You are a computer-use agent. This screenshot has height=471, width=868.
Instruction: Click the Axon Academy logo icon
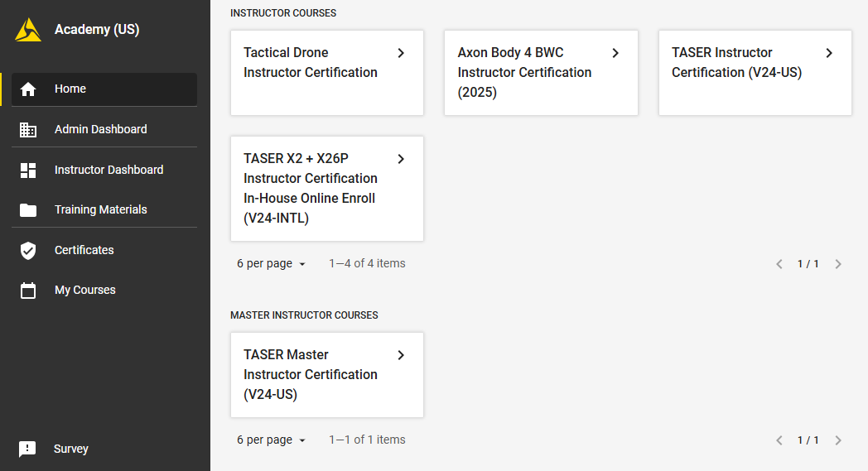pyautogui.click(x=27, y=30)
